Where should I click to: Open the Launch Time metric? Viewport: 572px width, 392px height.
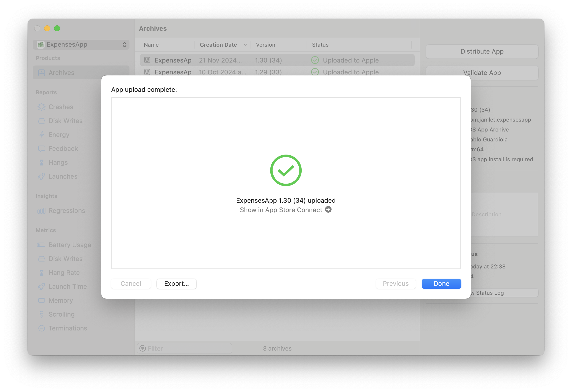(x=67, y=287)
